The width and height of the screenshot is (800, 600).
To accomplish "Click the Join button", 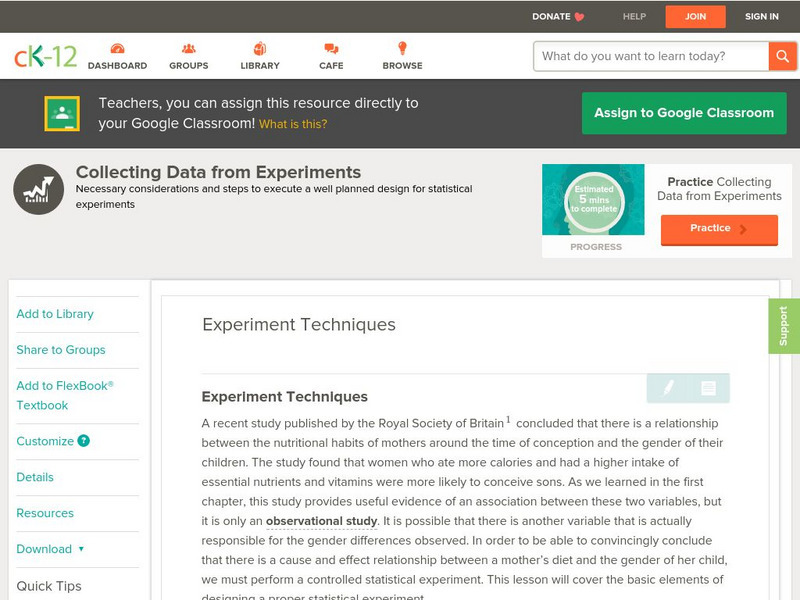I will click(x=696, y=16).
